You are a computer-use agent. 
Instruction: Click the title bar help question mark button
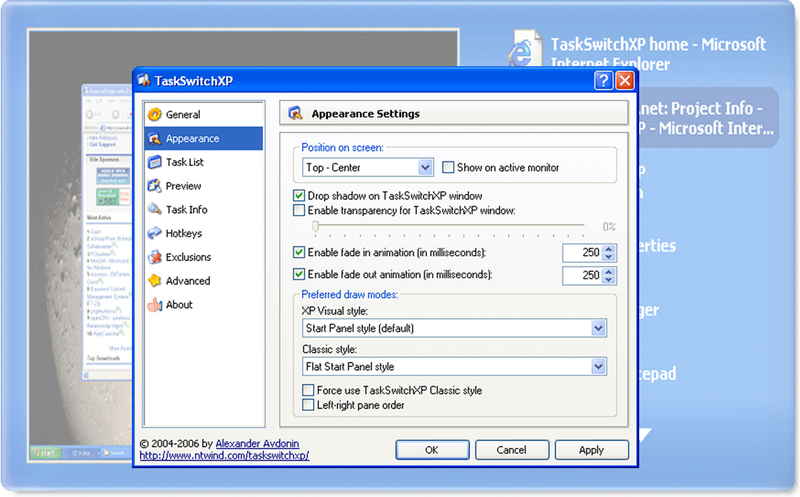click(603, 81)
